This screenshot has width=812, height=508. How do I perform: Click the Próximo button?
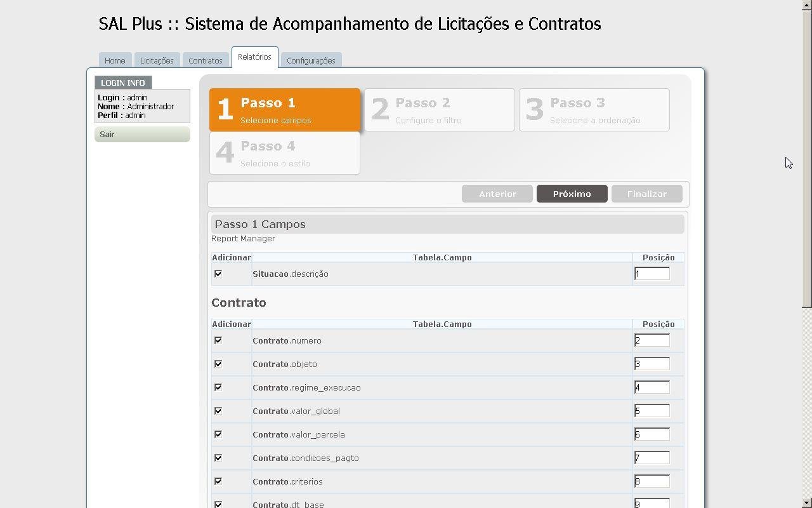tap(572, 194)
